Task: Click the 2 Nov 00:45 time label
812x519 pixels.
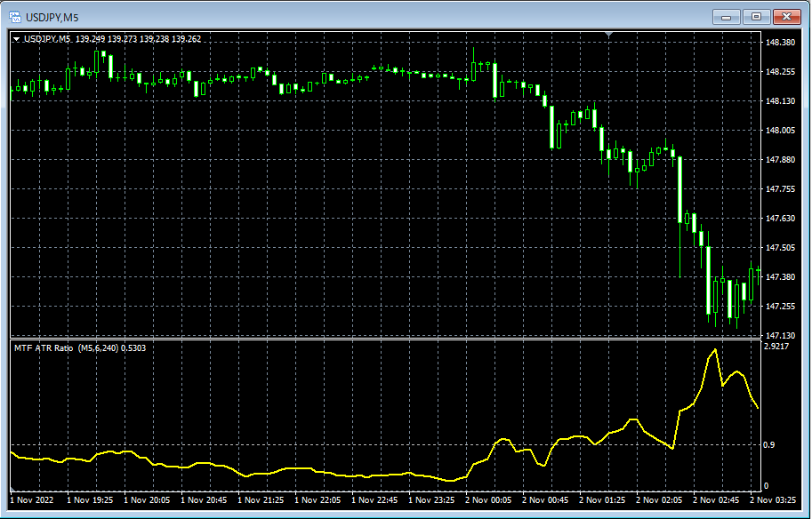Action: 545,499
